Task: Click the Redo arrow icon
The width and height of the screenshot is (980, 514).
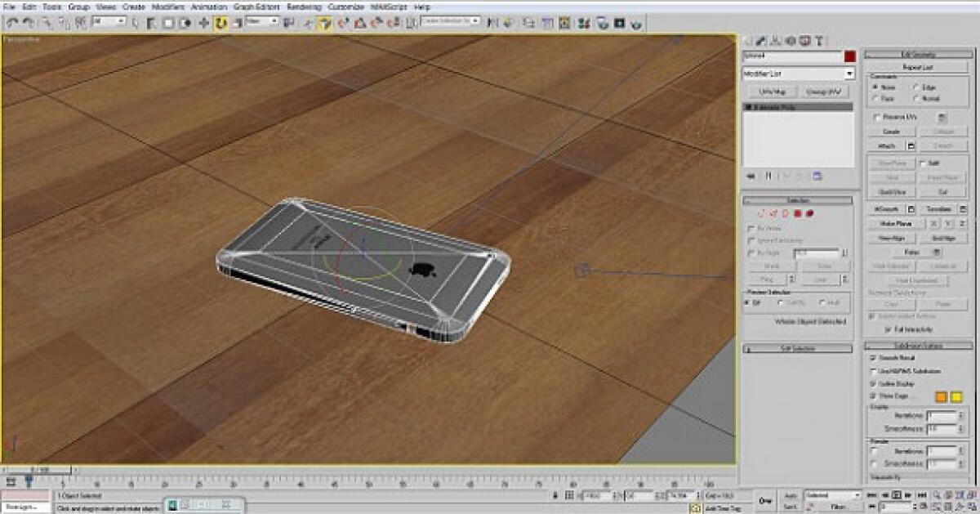Action: (28, 23)
